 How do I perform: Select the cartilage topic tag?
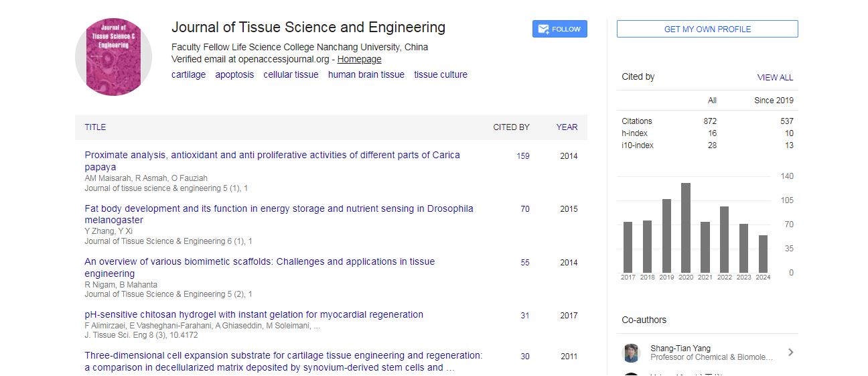tap(188, 74)
